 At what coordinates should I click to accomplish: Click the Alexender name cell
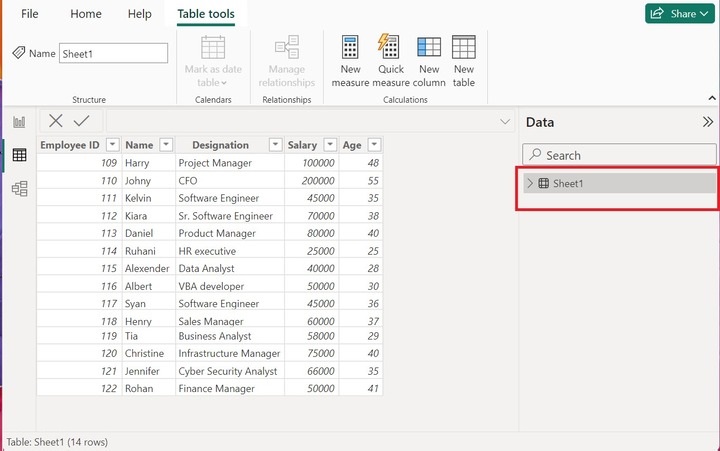[149, 269]
